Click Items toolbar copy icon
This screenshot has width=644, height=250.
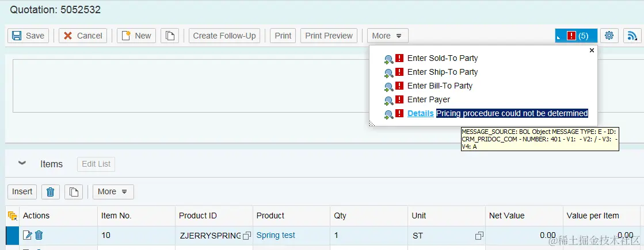(74, 191)
